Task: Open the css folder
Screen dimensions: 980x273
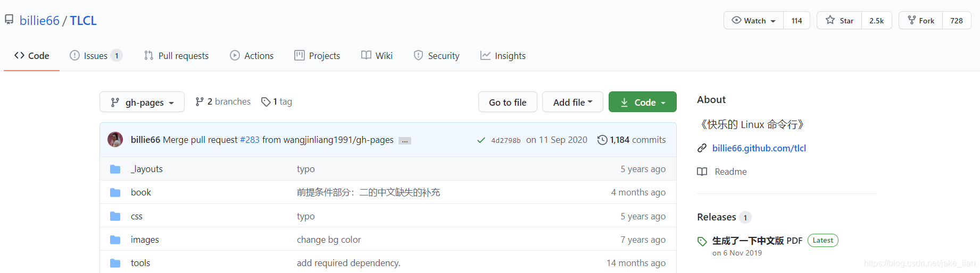Action: click(137, 216)
